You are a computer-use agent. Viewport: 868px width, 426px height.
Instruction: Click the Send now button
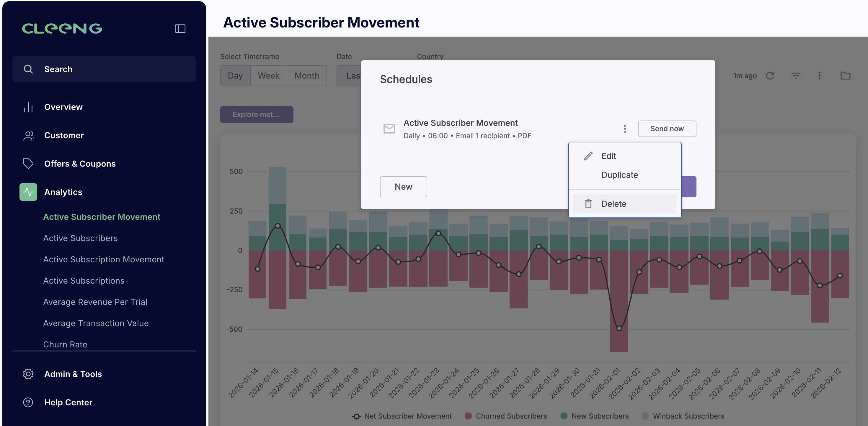[667, 129]
